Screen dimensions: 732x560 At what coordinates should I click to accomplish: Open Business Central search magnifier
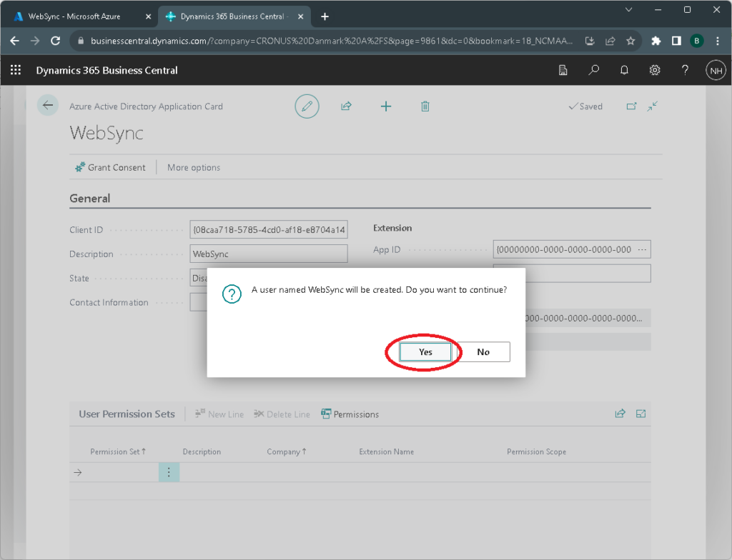tap(593, 70)
